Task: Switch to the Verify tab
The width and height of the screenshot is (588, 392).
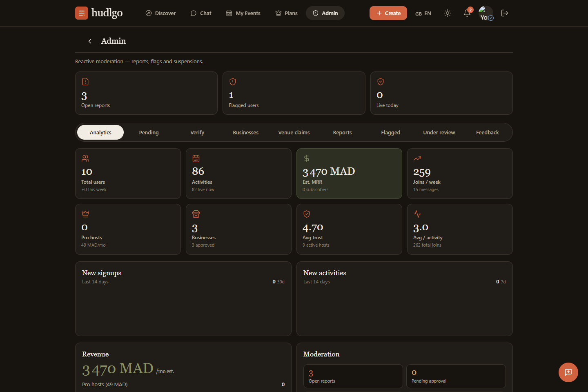Action: [197, 132]
